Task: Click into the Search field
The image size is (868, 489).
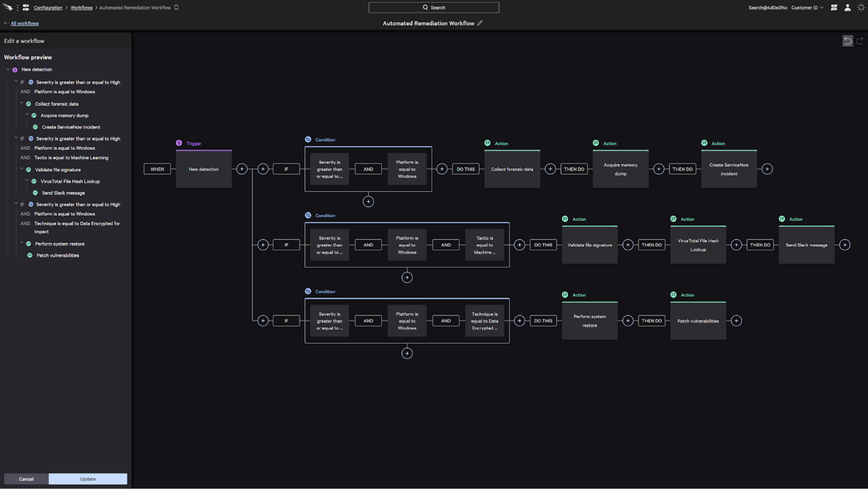Action: 434,8
